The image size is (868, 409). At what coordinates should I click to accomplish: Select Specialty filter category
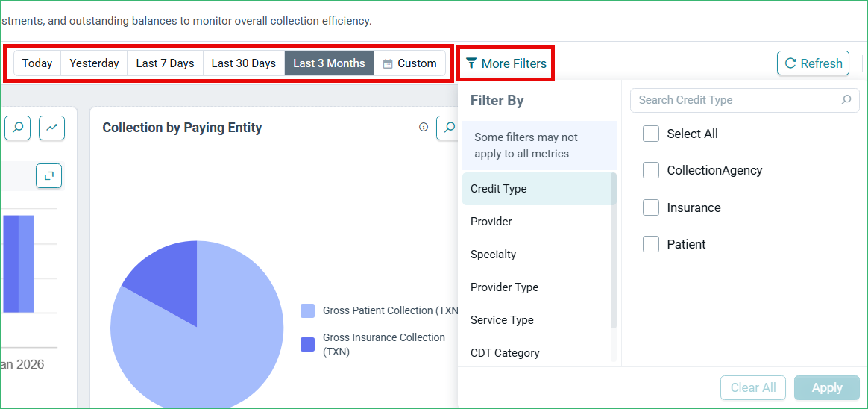(x=536, y=255)
